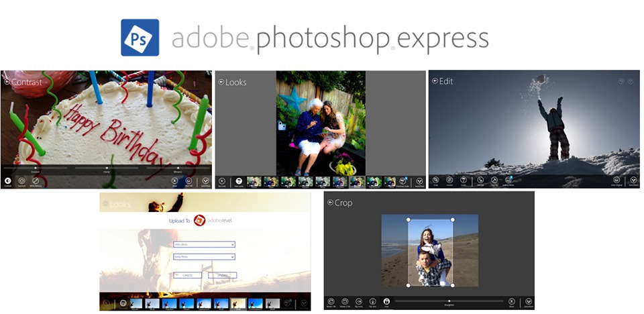Open the Correct tool in the Edit toolbar
The height and width of the screenshot is (314, 644).
pyautogui.click(x=449, y=180)
